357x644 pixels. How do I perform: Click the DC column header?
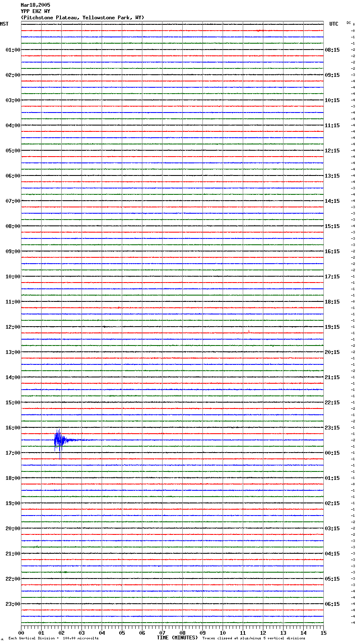pyautogui.click(x=349, y=23)
